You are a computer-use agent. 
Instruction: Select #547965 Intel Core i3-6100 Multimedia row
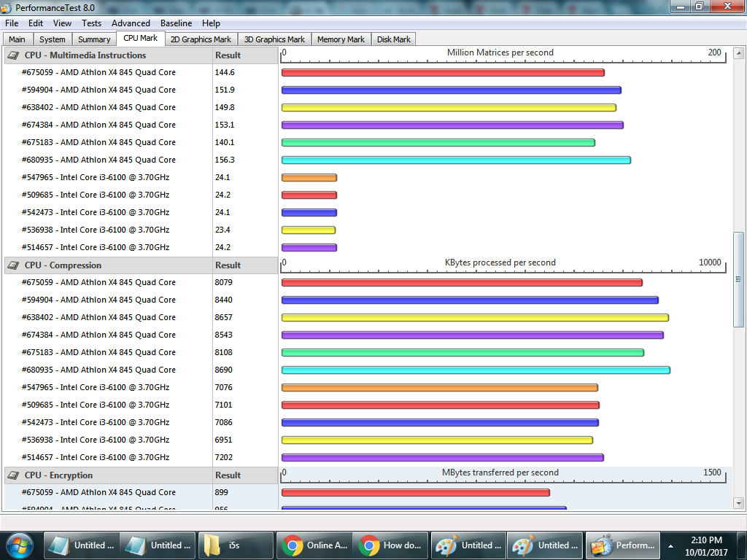(96, 178)
